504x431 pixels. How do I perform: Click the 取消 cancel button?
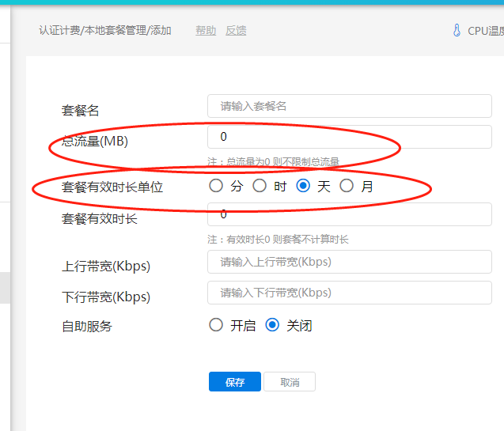[x=290, y=382]
